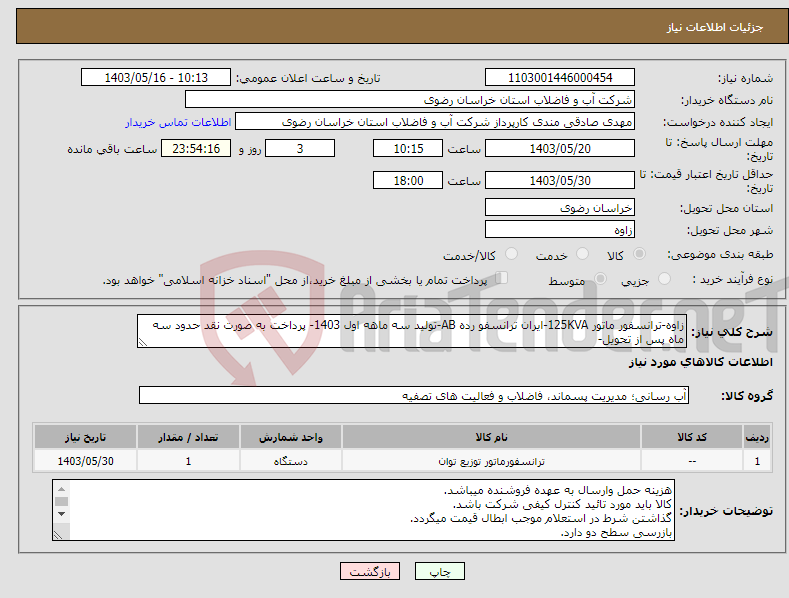Click the buyer notes scroll up arrow
Image resolution: width=789 pixels, height=598 pixels.
[61, 489]
